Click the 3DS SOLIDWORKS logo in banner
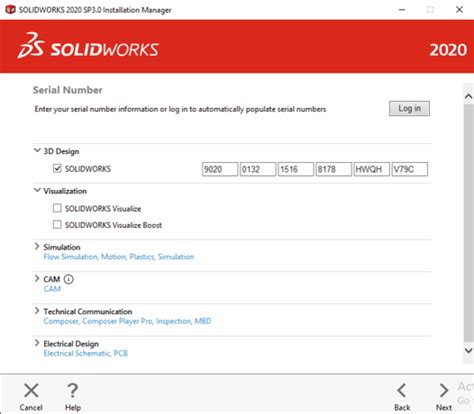This screenshot has height=414, width=474. [88, 46]
